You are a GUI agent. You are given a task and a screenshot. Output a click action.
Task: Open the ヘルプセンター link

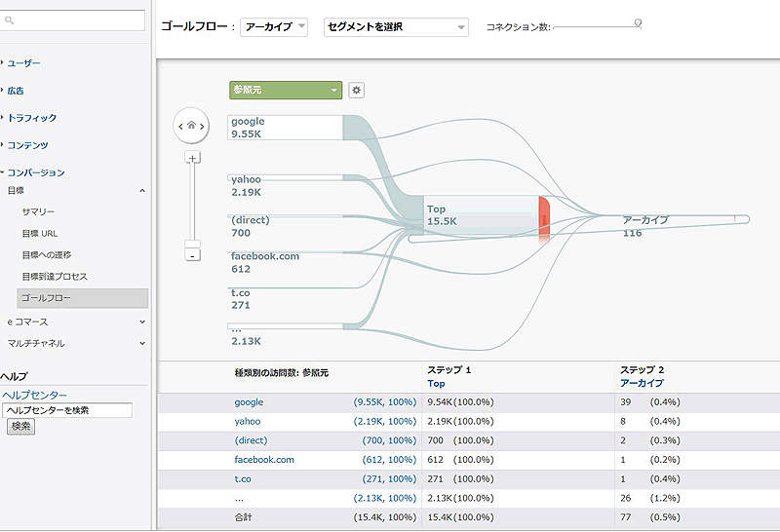[x=34, y=395]
